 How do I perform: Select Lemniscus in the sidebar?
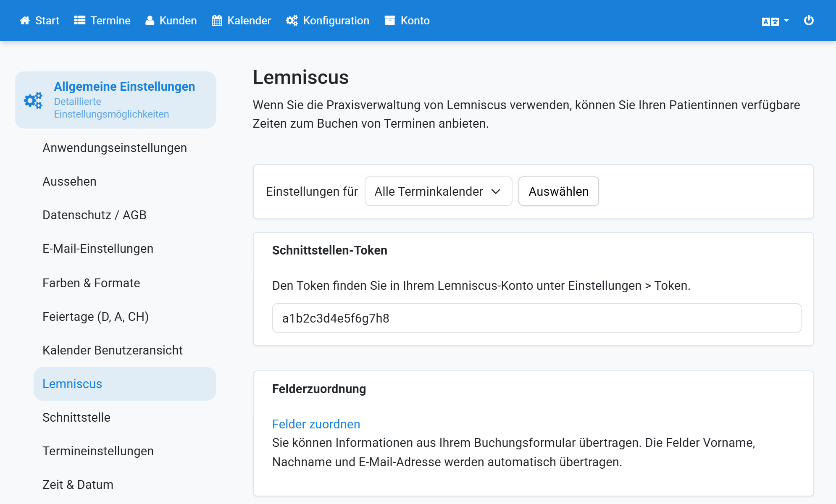click(x=125, y=384)
